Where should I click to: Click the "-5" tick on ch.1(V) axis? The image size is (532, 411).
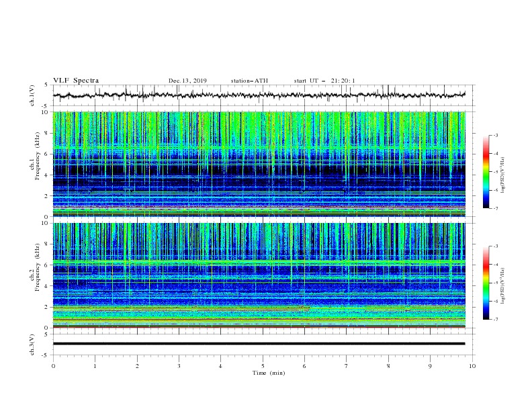point(45,106)
